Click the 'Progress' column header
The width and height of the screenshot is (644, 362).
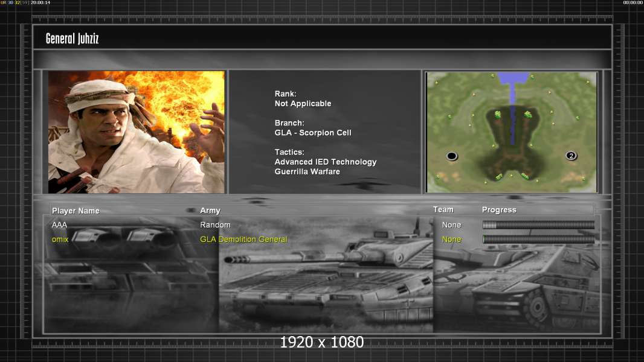499,210
